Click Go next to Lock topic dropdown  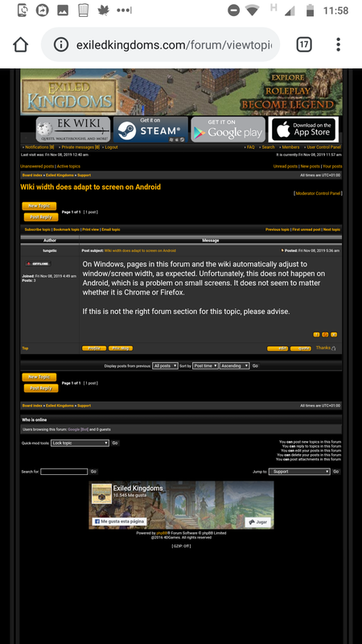(115, 444)
